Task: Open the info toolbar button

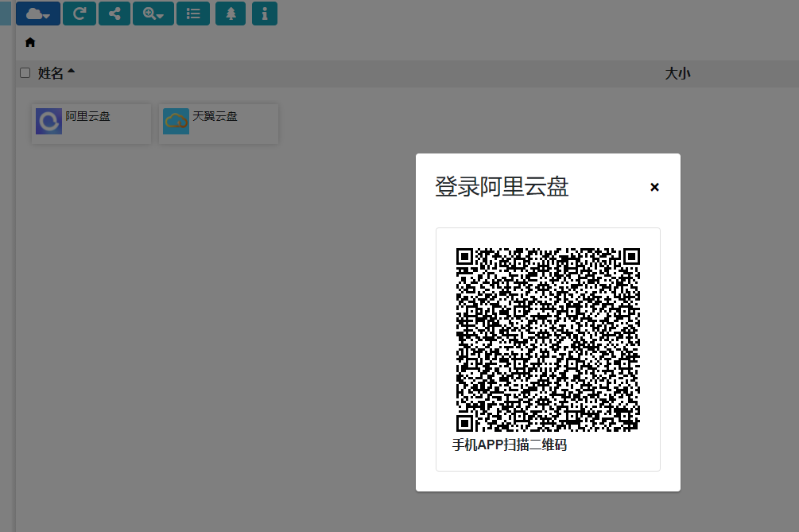Action: (265, 14)
